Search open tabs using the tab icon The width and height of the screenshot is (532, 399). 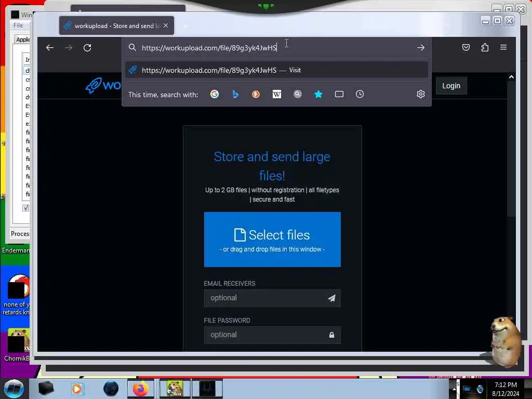[339, 95]
